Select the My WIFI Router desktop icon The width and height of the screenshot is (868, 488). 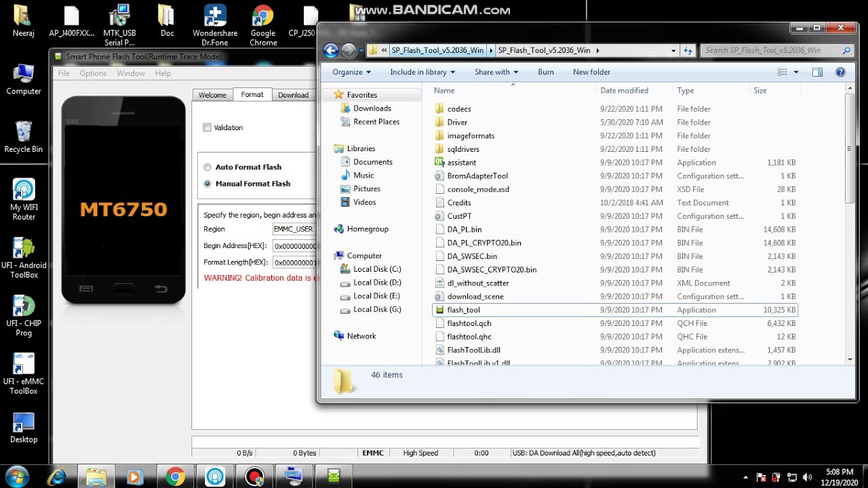[24, 200]
